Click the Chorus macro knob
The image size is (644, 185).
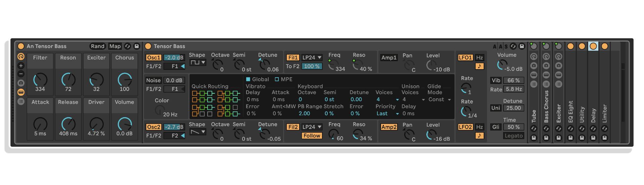tap(124, 80)
